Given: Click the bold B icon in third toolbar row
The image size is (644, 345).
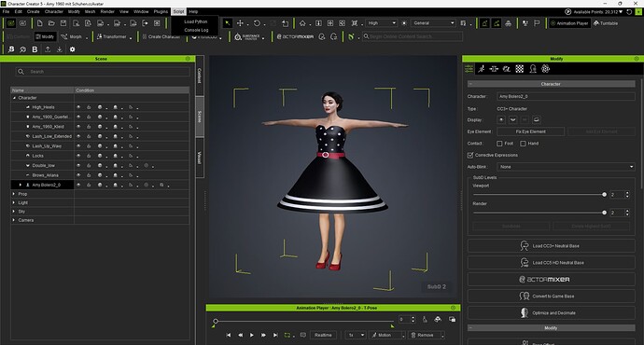Looking at the screenshot, I should pyautogui.click(x=35, y=49).
